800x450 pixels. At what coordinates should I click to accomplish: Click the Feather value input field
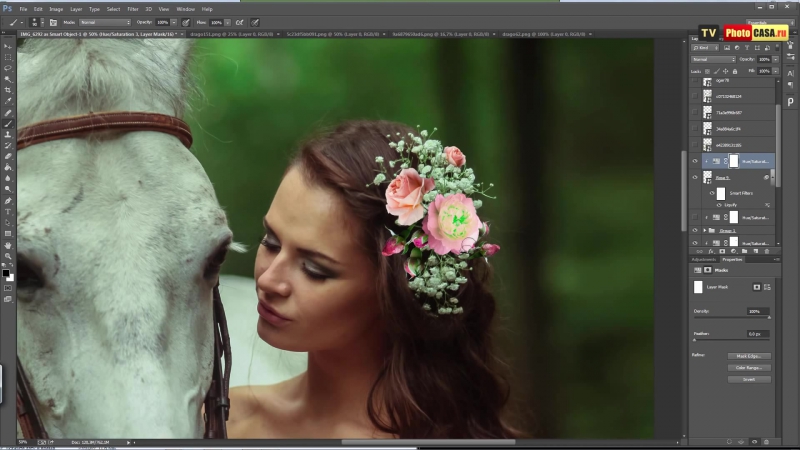(757, 334)
